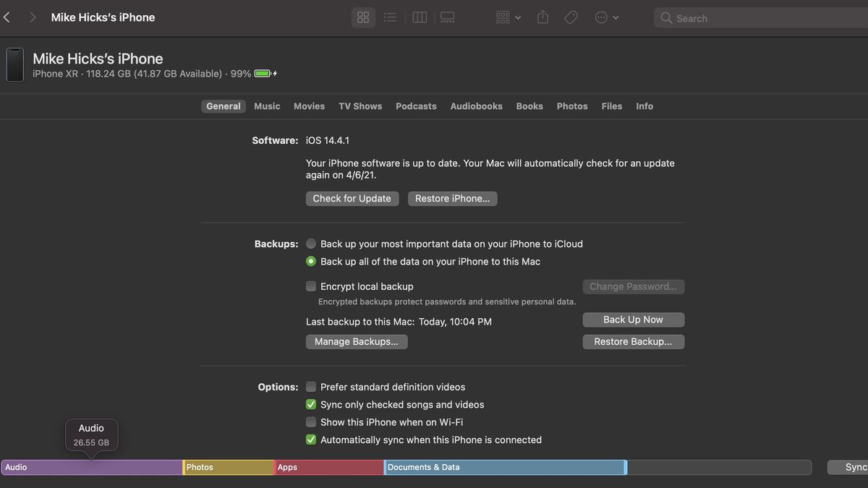Switch to icon grid view

(363, 17)
